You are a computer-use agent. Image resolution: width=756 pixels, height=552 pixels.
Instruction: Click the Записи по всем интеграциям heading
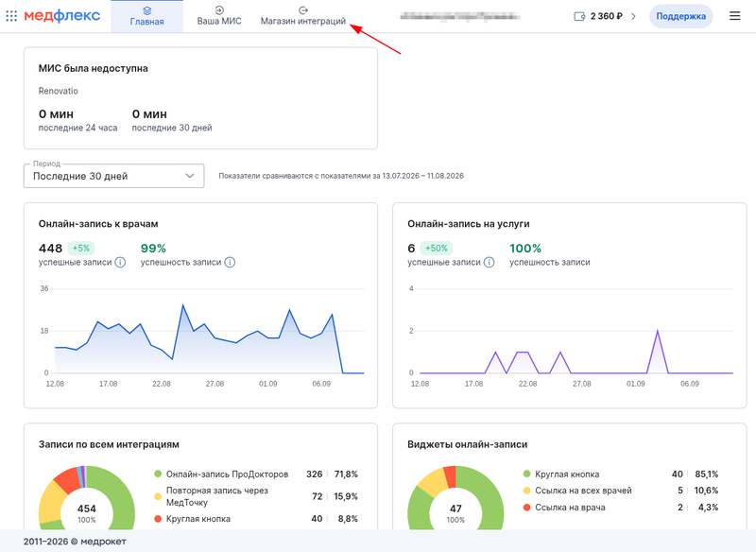tap(109, 444)
